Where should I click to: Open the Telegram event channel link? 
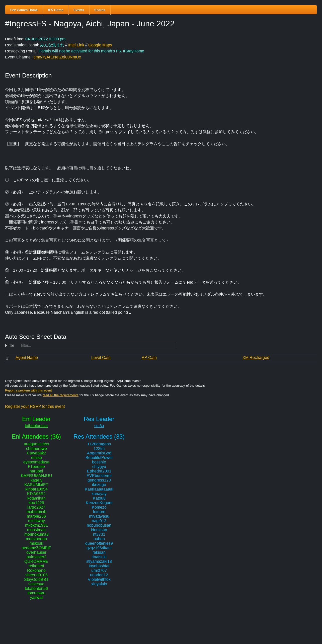point(57,57)
